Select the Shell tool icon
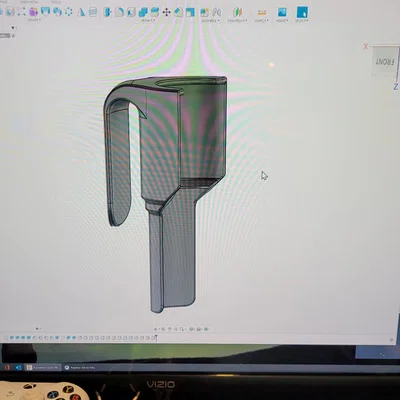400x400 pixels. click(x=131, y=12)
